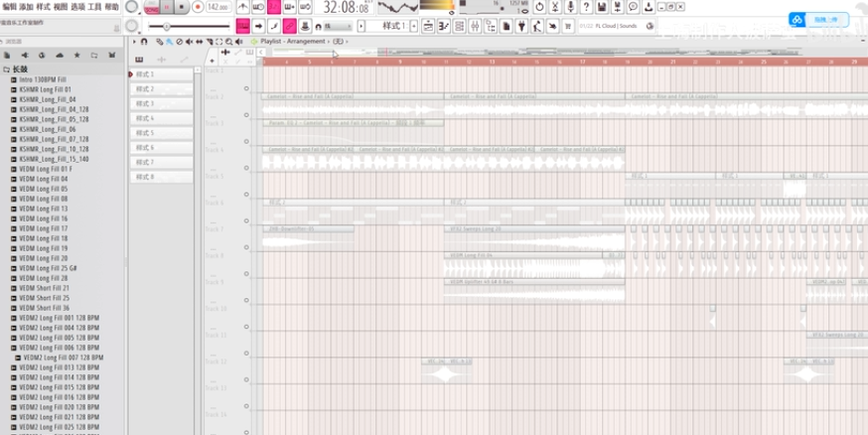Toggle the metronome button

coord(243,7)
